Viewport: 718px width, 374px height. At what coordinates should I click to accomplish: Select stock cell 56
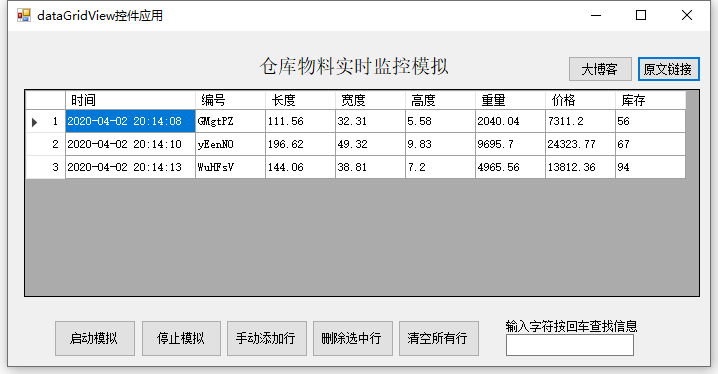[x=651, y=121]
